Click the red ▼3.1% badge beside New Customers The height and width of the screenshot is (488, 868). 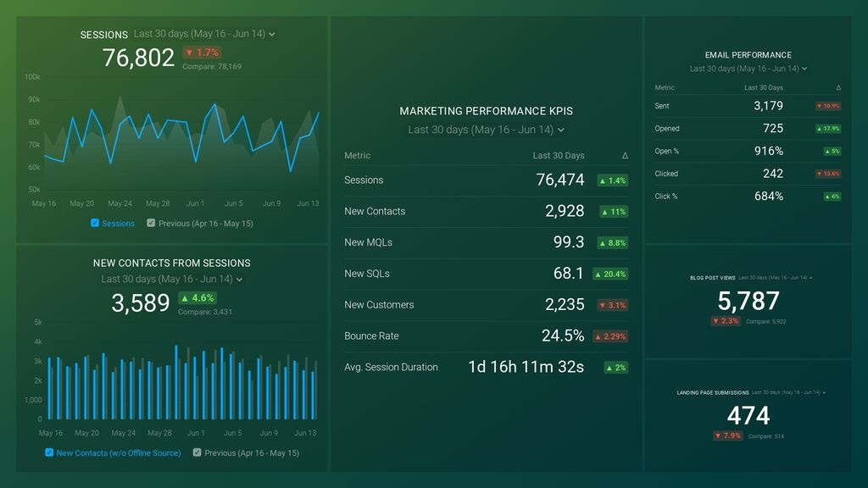(612, 305)
